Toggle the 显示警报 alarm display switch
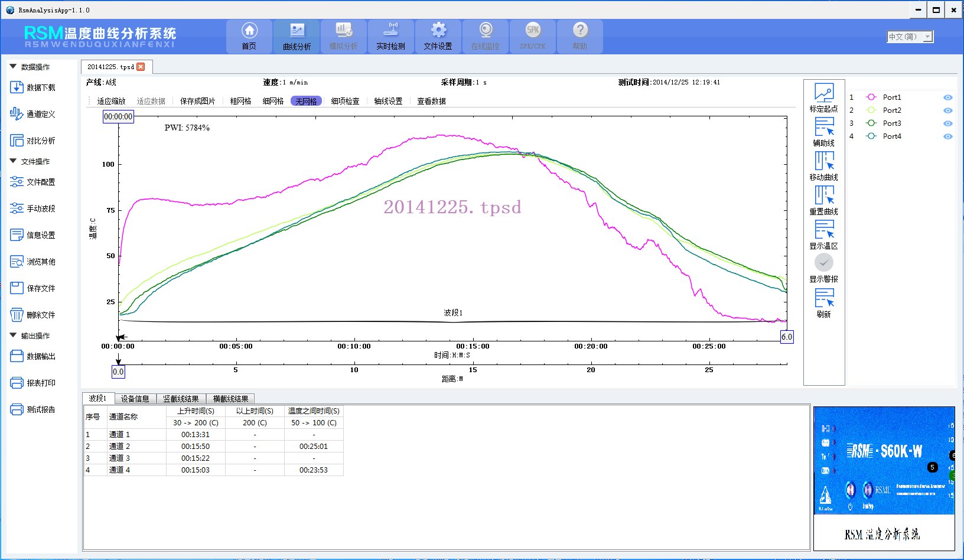This screenshot has height=560, width=964. click(823, 262)
